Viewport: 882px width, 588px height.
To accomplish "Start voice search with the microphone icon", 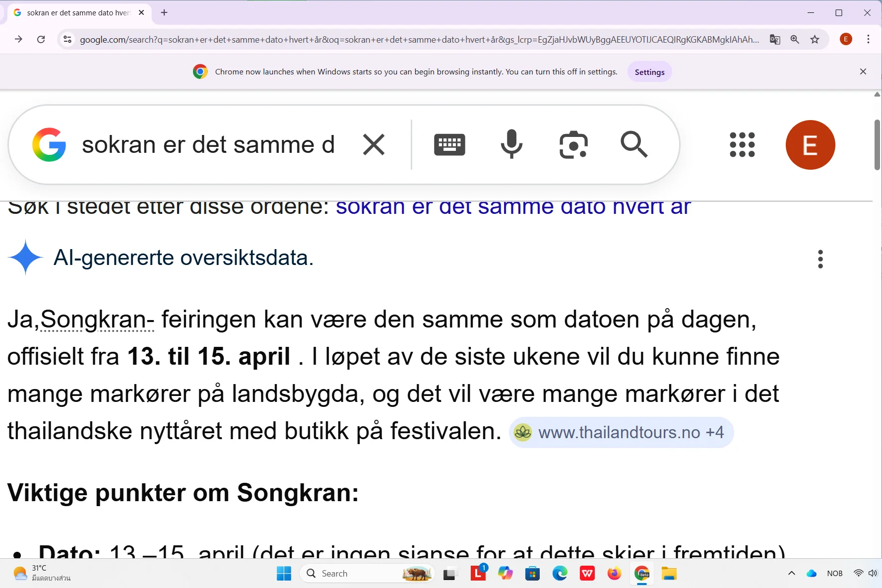I will click(511, 144).
